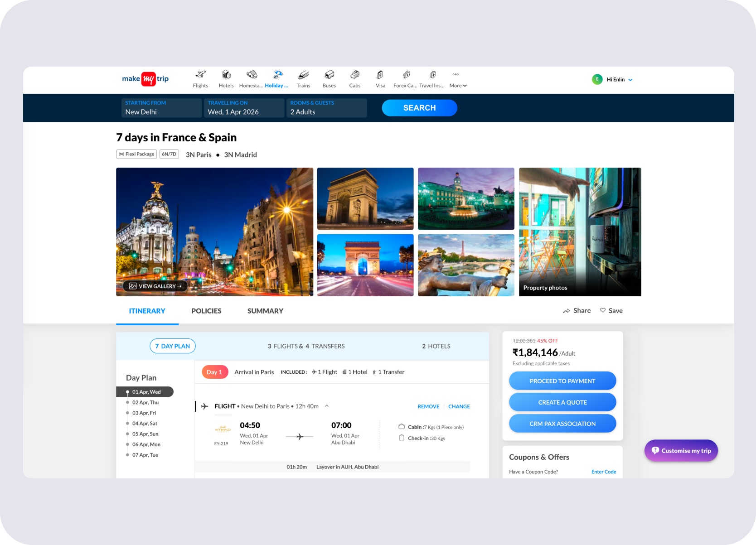
Task: Select 04 Apr, Sat in Day Plan
Action: click(145, 423)
